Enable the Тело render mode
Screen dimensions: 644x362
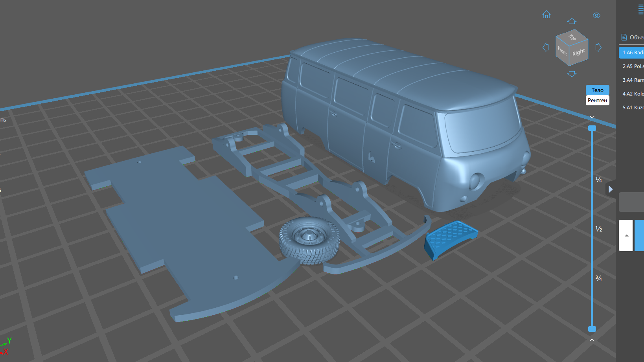pos(597,90)
